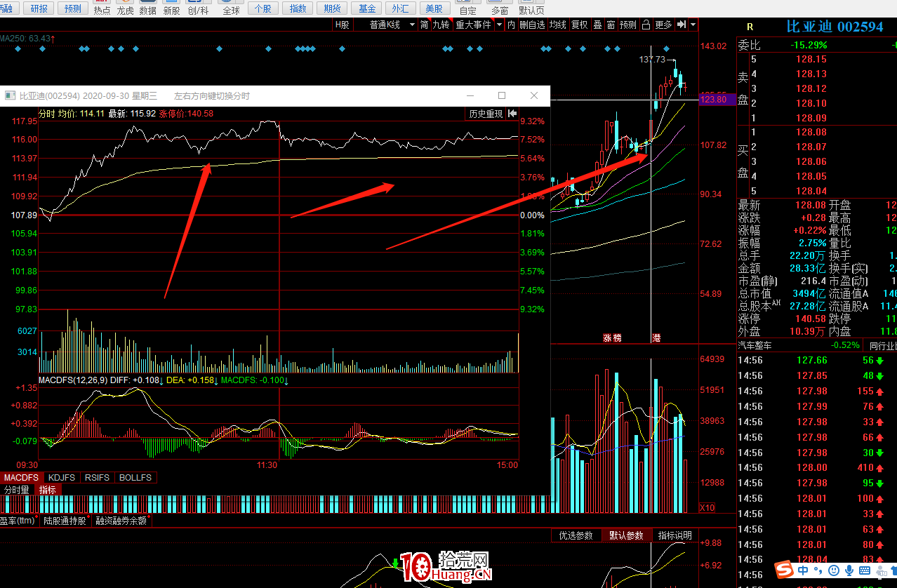897x588 pixels.
Task: Click the 优选参数 button
Action: (x=576, y=535)
